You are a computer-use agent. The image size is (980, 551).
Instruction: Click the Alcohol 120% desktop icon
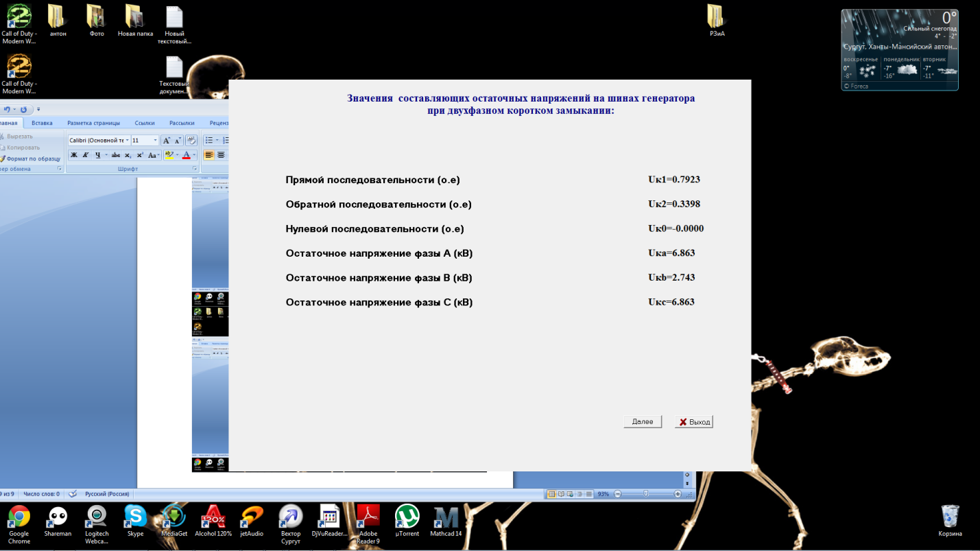[213, 522]
